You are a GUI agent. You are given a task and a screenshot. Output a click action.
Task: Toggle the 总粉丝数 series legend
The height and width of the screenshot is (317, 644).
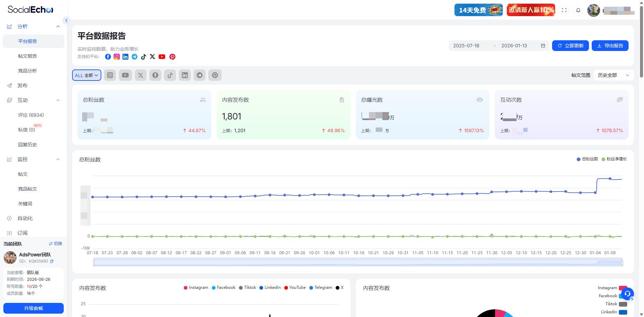point(587,159)
